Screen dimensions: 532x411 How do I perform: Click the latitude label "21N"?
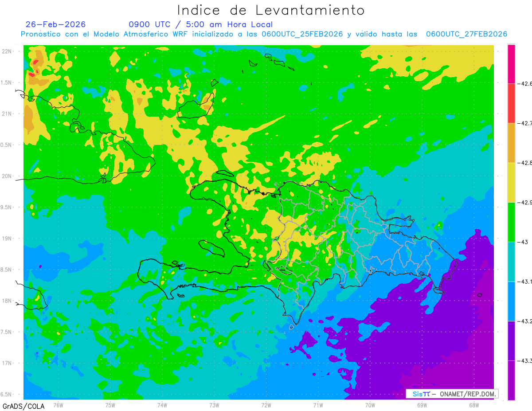pos(7,114)
